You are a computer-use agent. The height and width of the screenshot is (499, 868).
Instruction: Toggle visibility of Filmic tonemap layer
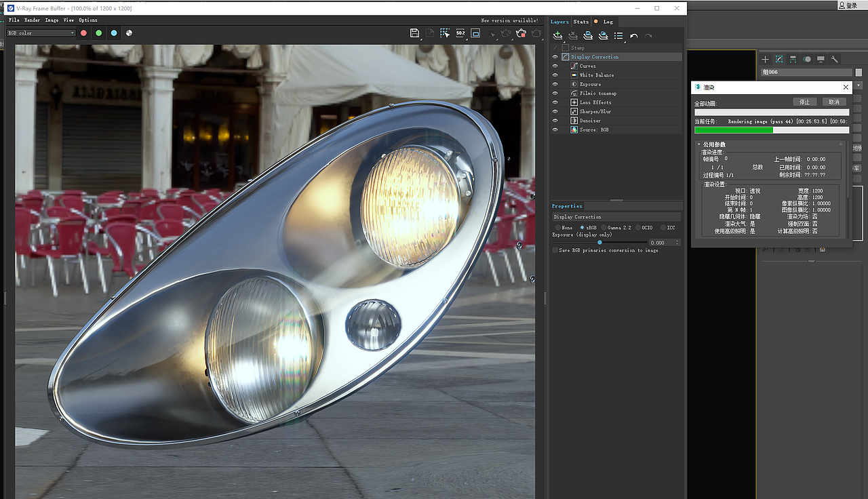pos(555,93)
